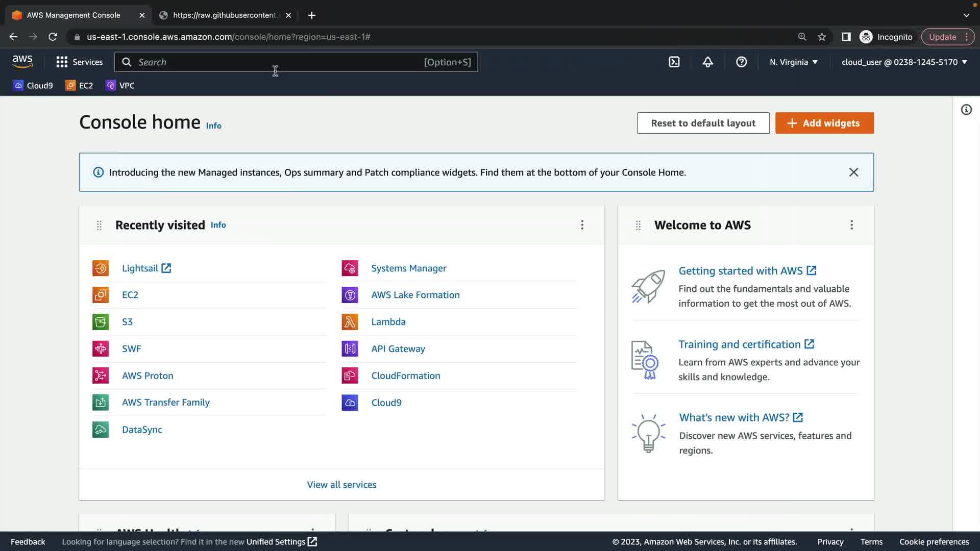Open the Cloud9 favorite in bookmarks bar
980x551 pixels.
click(x=33, y=86)
